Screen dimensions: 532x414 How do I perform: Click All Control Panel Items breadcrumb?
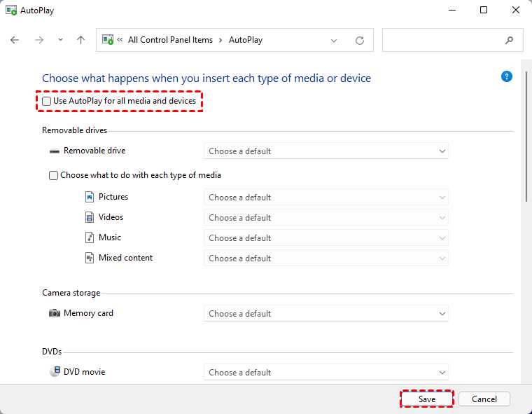coord(170,40)
